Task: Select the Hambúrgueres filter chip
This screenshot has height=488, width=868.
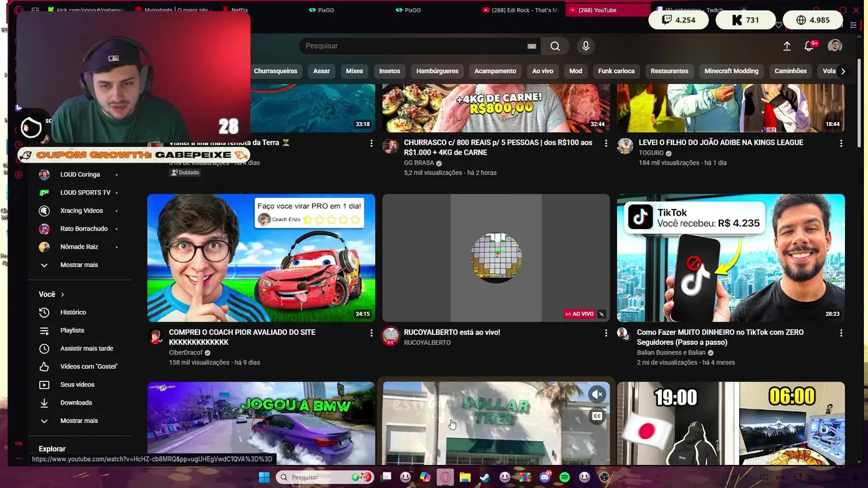Action: pyautogui.click(x=437, y=71)
